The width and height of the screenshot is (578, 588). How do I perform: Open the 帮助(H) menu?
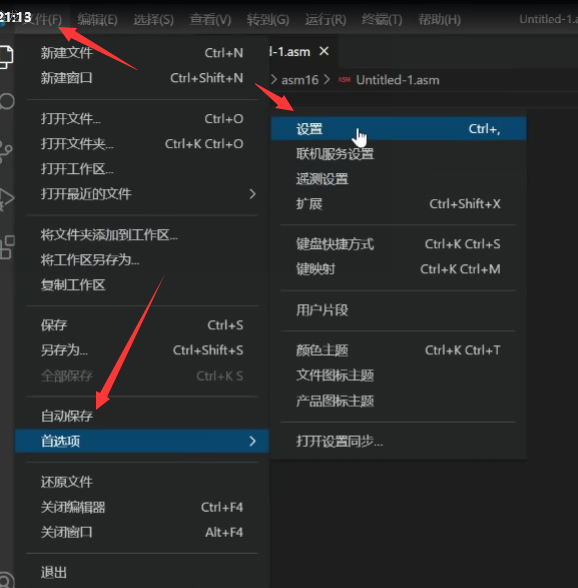(x=439, y=20)
